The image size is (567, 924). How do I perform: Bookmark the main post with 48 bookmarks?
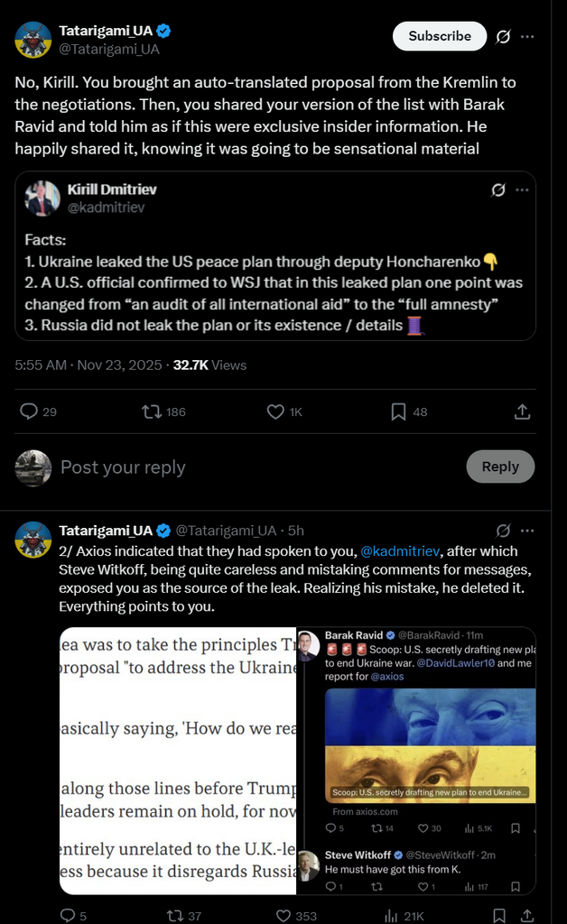click(398, 411)
